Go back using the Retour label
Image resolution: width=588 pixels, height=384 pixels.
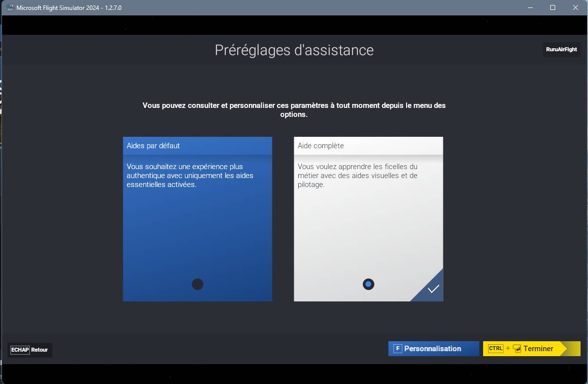(x=39, y=350)
